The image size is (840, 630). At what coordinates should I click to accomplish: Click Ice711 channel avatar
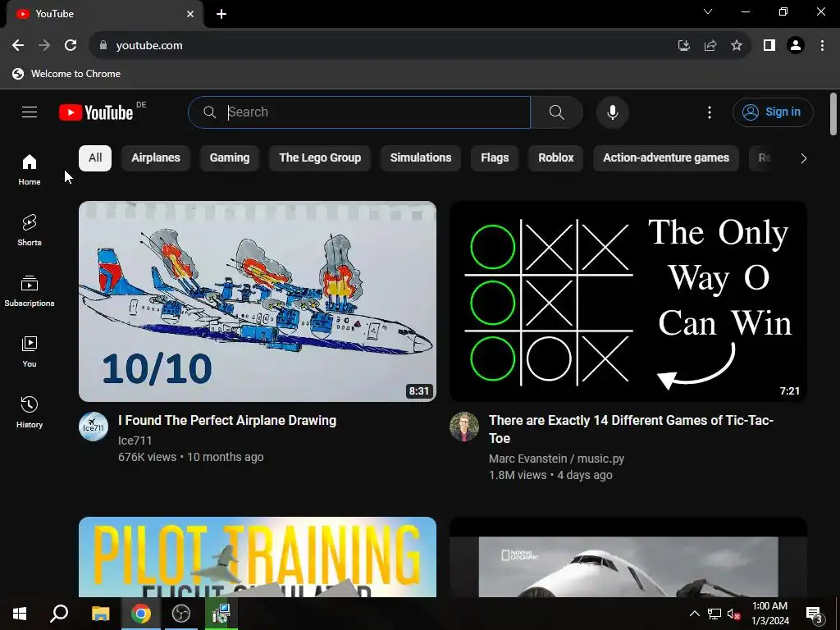tap(94, 427)
